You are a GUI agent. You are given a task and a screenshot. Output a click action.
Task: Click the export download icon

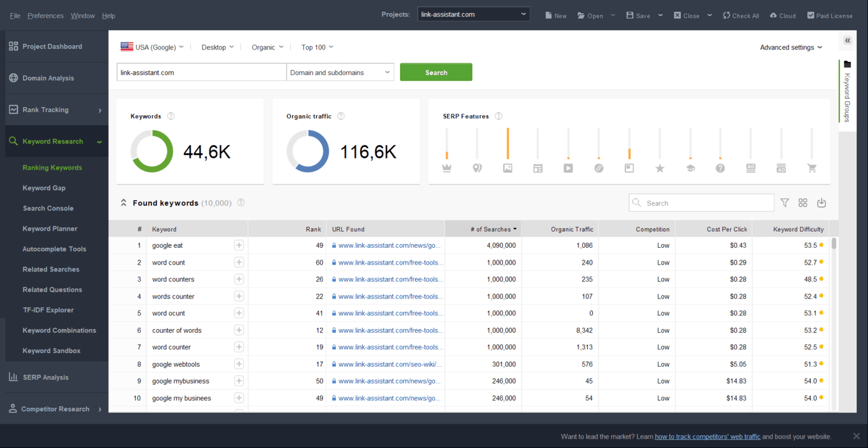821,203
